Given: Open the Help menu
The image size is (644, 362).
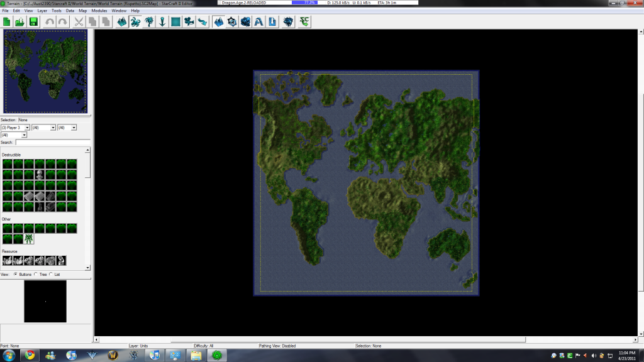Looking at the screenshot, I should coord(135,11).
